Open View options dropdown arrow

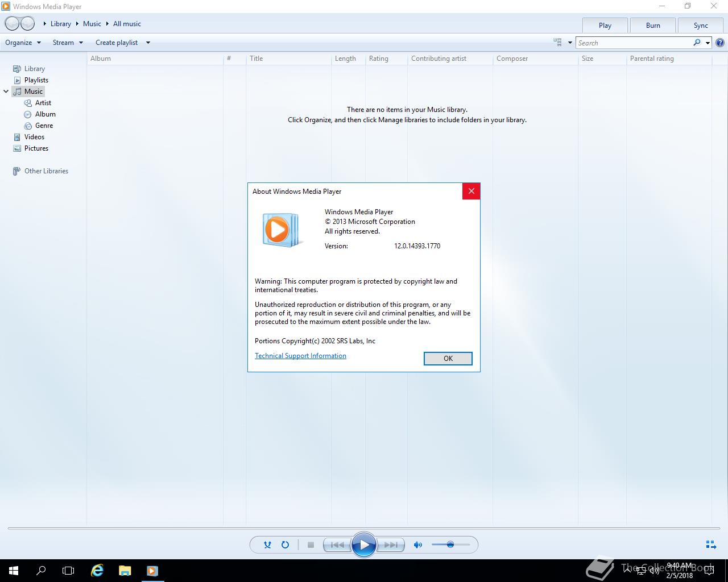[x=570, y=43]
